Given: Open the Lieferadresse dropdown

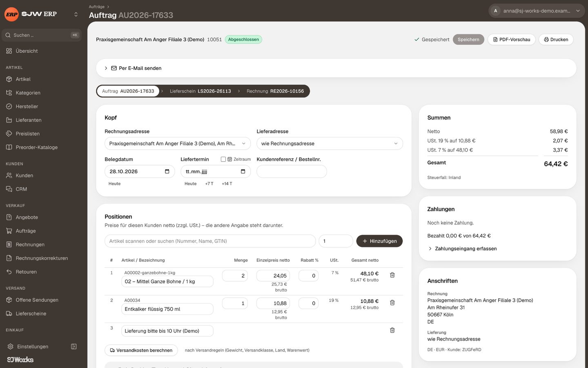Looking at the screenshot, I should [330, 144].
